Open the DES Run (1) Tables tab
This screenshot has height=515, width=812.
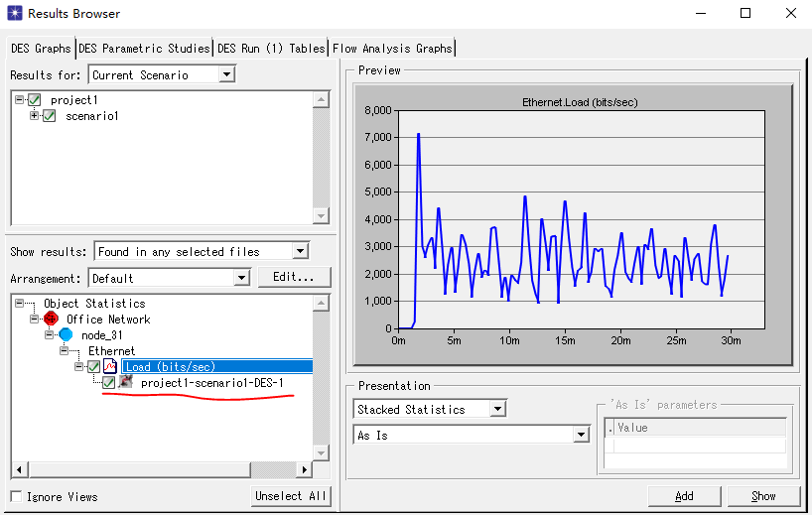(x=271, y=49)
